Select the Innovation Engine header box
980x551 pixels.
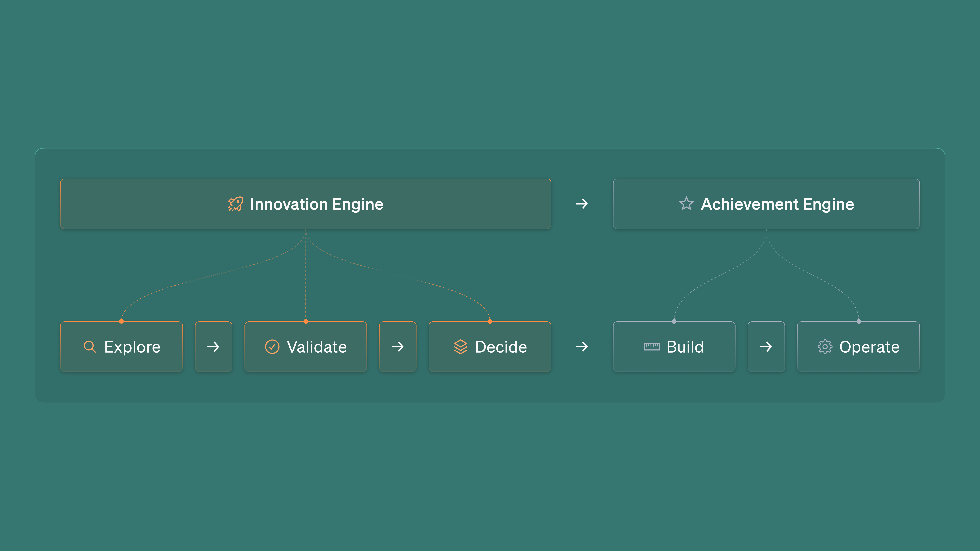pyautogui.click(x=305, y=204)
